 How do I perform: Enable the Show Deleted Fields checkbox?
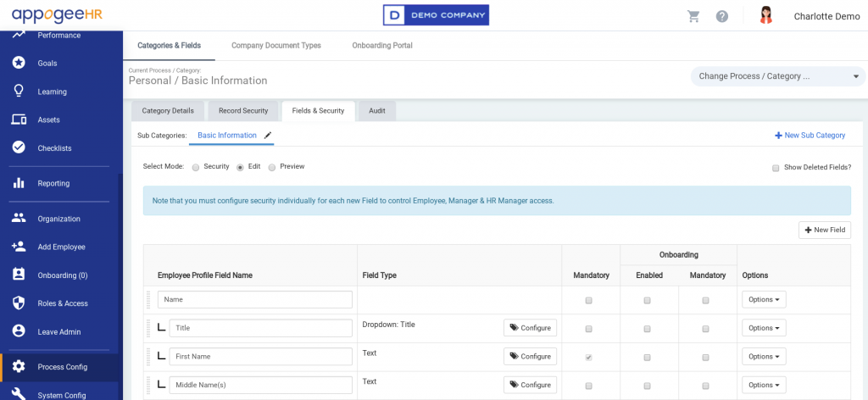pyautogui.click(x=776, y=168)
